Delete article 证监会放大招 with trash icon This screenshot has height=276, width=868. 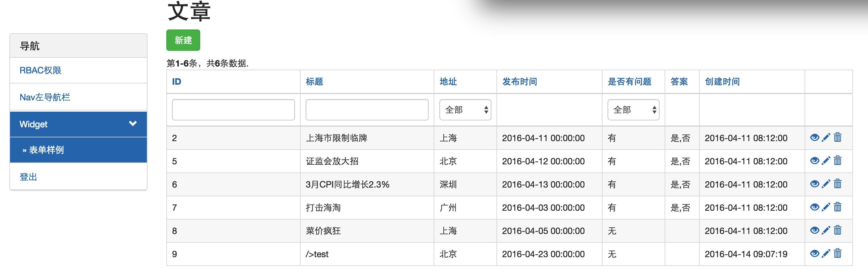pyautogui.click(x=838, y=161)
